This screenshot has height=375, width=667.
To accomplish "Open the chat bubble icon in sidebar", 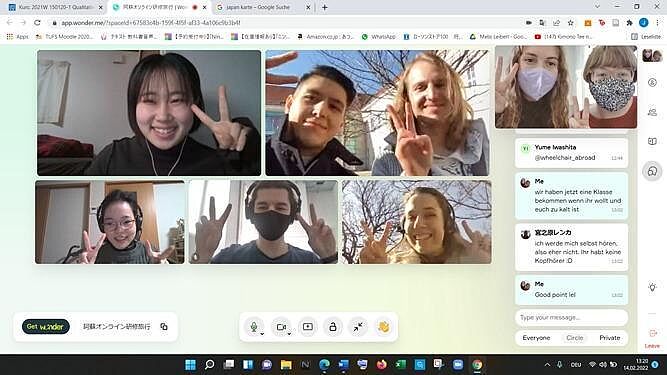I will tap(652, 171).
